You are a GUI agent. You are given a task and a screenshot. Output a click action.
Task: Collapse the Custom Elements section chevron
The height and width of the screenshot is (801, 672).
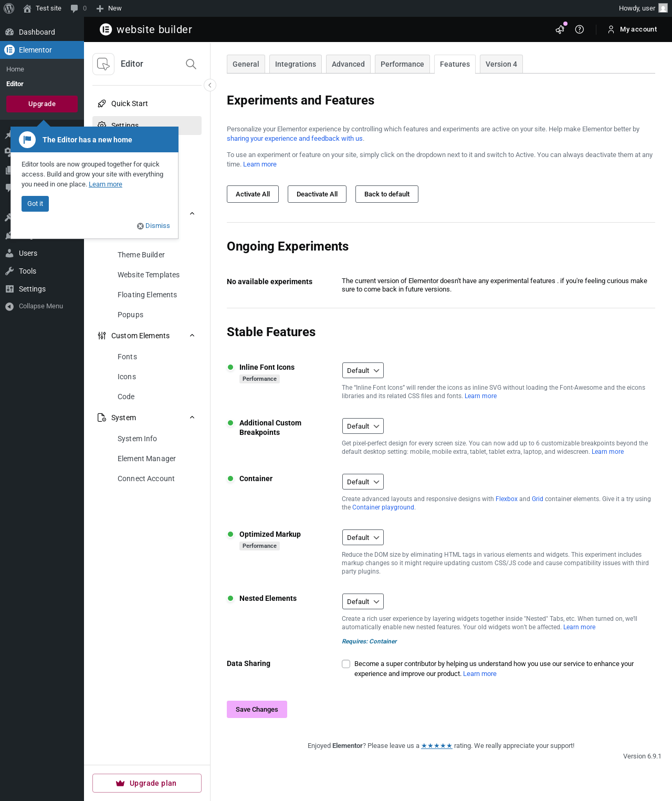192,336
